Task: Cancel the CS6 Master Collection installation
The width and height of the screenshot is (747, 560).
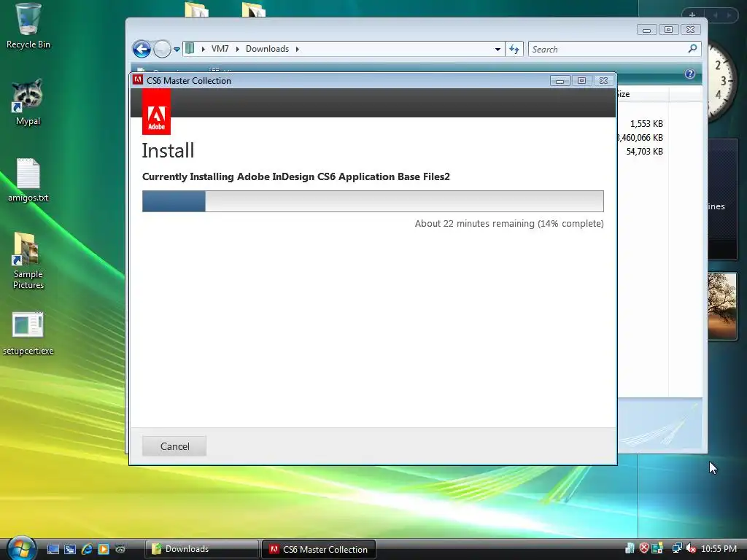Action: pos(174,446)
